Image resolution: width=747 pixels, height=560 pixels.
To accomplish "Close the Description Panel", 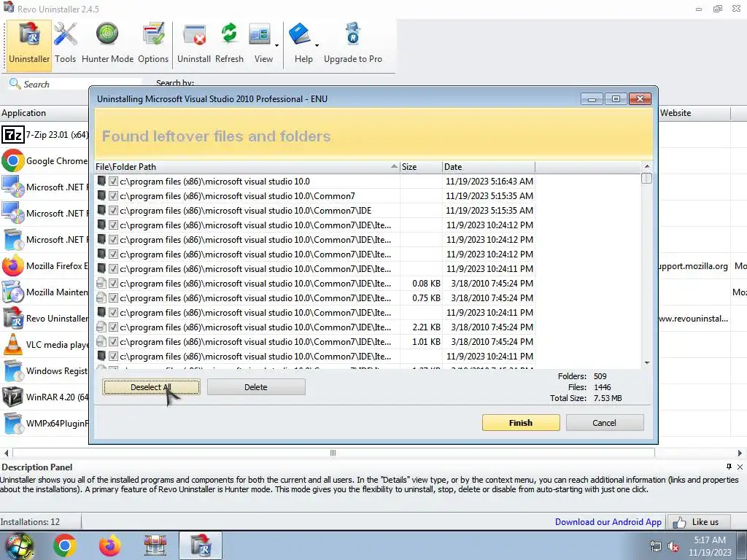I will (740, 467).
